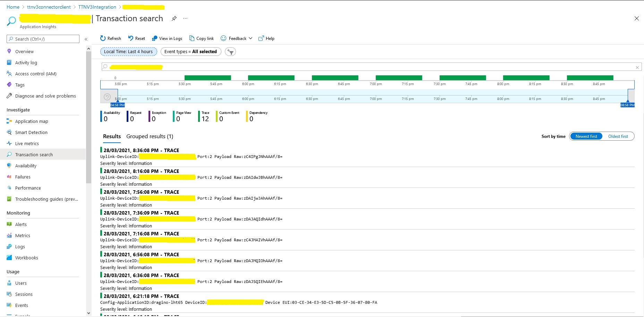Open Live metrics in sidebar
644x317 pixels.
pyautogui.click(x=27, y=143)
